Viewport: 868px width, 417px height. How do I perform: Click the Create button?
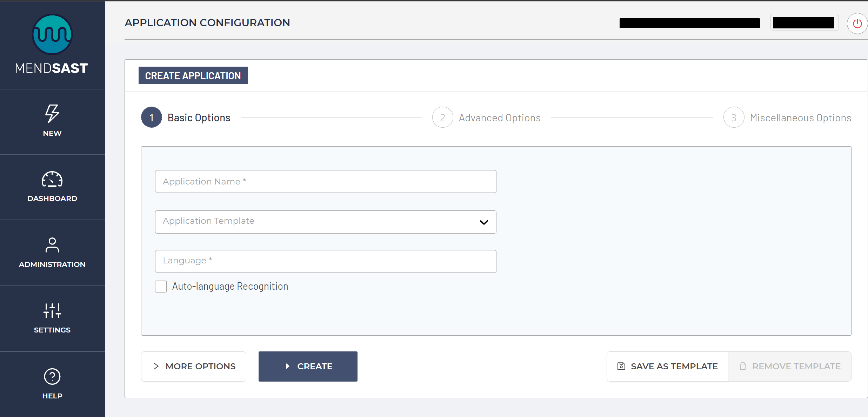click(x=308, y=366)
